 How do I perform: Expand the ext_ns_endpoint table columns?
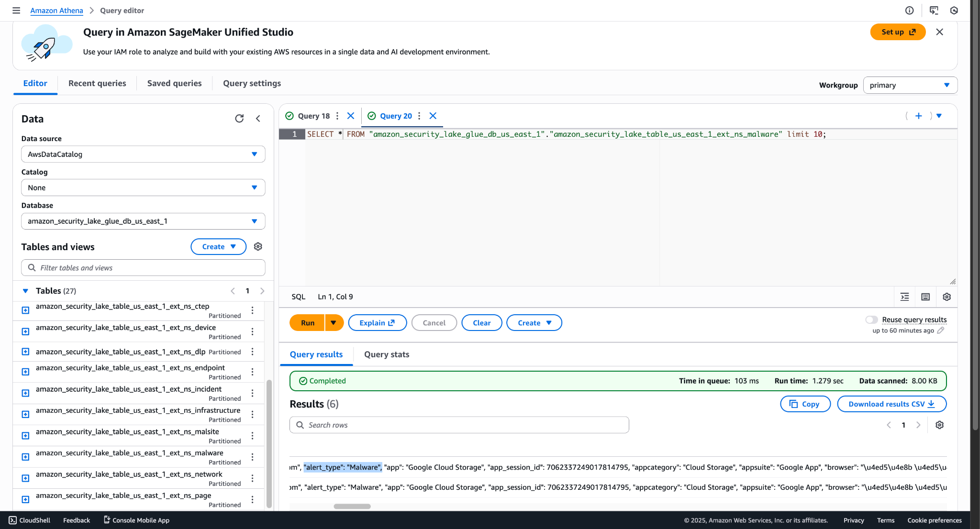click(x=26, y=372)
